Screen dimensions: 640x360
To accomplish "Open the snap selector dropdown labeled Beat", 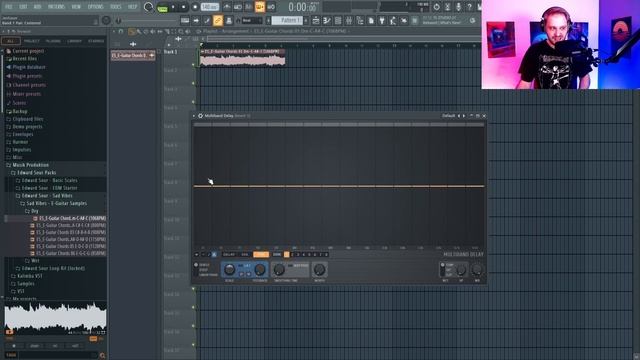I will (x=252, y=20).
